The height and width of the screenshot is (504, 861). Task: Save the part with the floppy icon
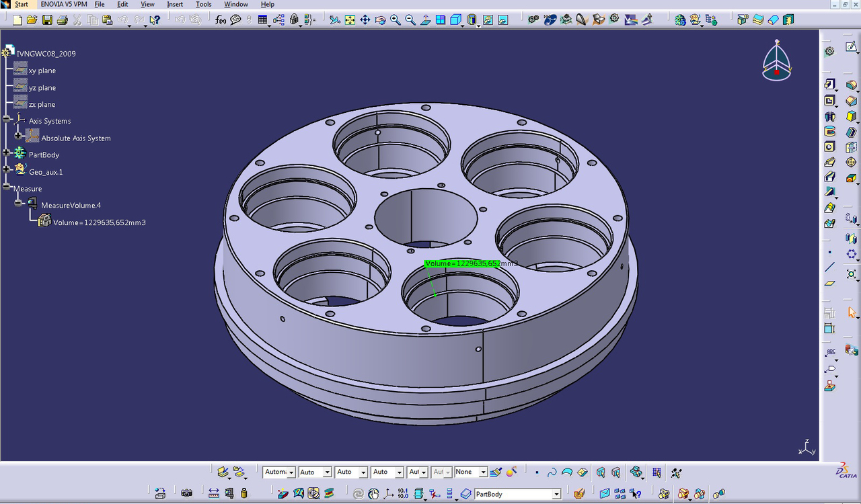[47, 20]
